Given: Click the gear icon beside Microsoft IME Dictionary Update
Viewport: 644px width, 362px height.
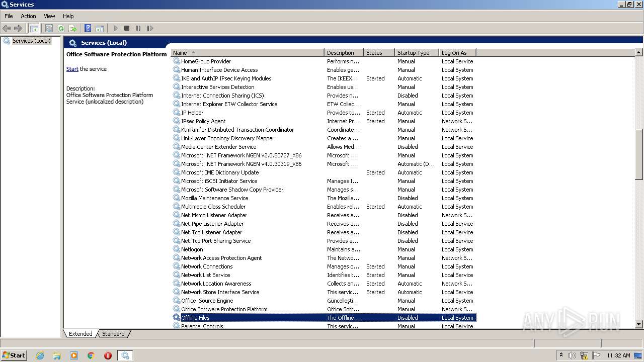Looking at the screenshot, I should click(177, 172).
